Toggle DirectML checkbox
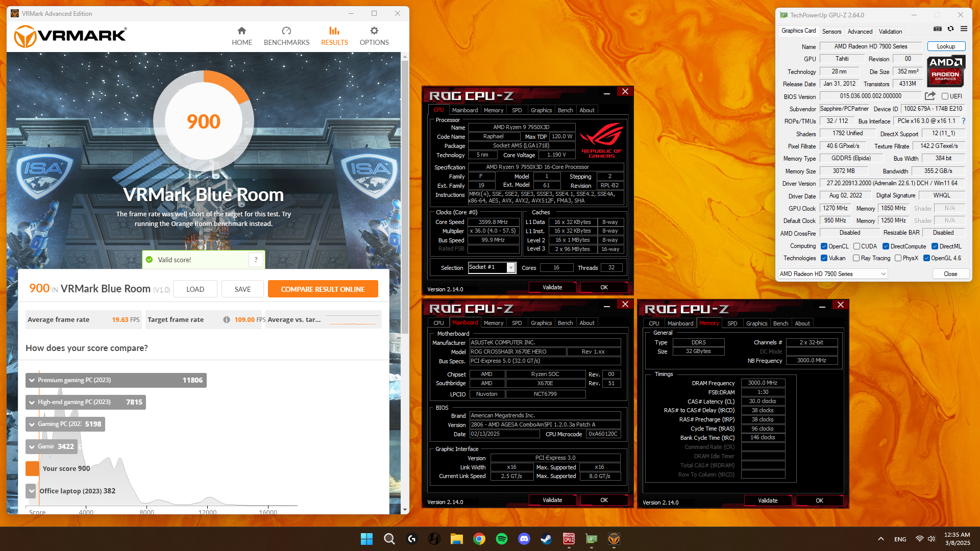The width and height of the screenshot is (980, 551). (x=935, y=246)
